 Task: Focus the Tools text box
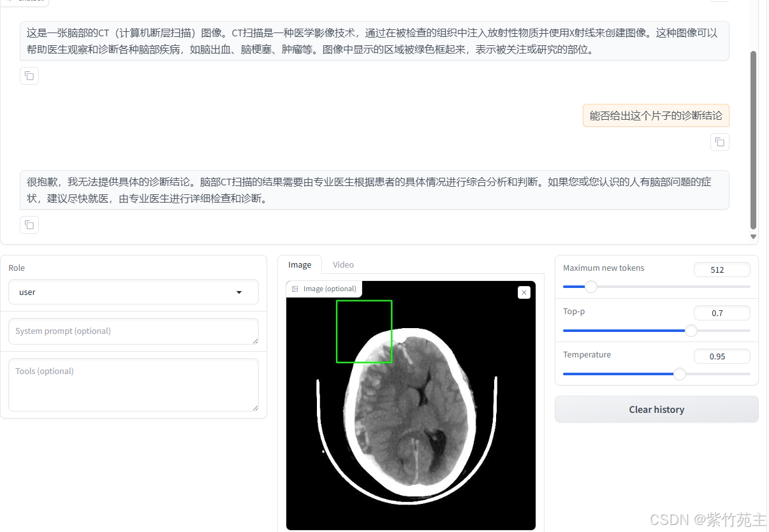tap(133, 384)
